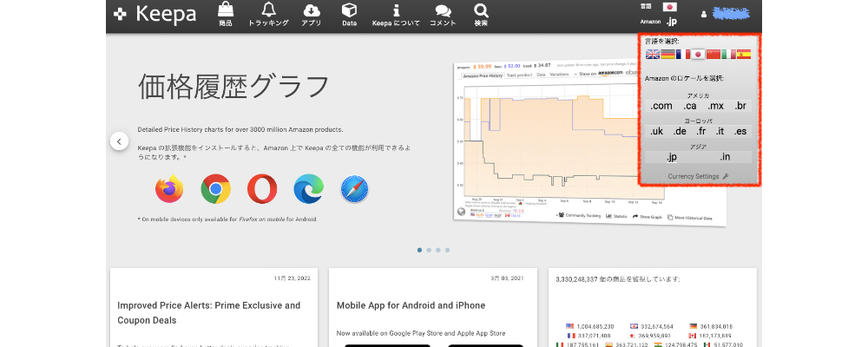Select the Italian flag language option
The image size is (868, 347).
pos(728,55)
